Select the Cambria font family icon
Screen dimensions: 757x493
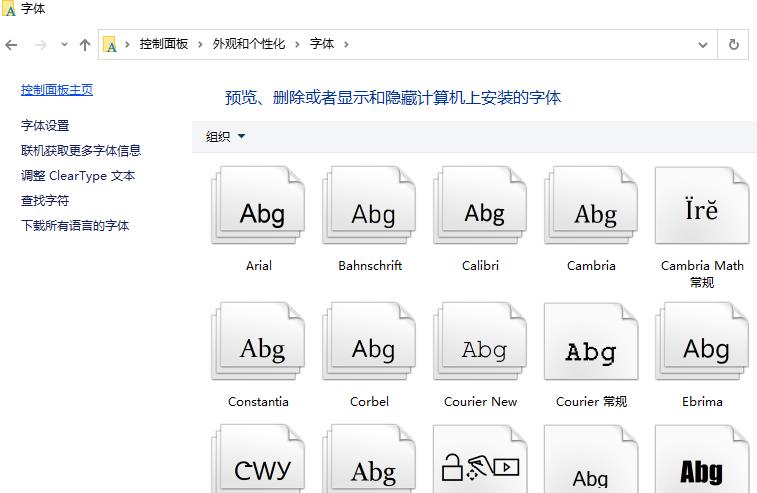(591, 205)
